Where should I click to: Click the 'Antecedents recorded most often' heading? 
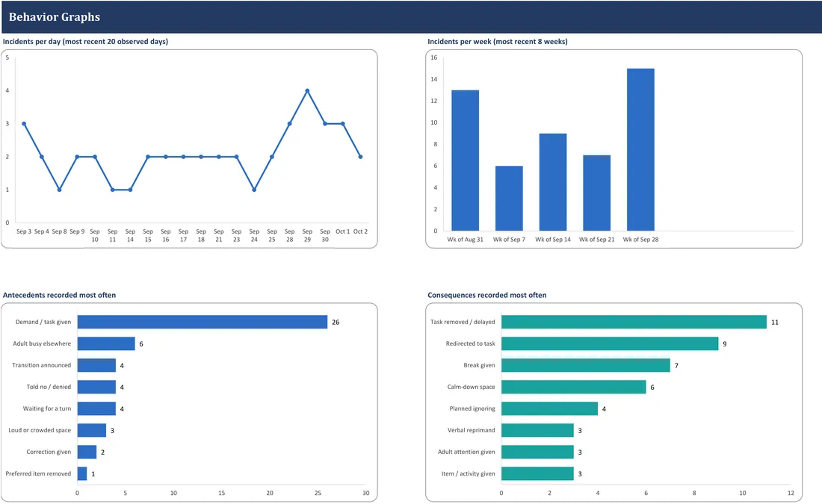tap(59, 295)
